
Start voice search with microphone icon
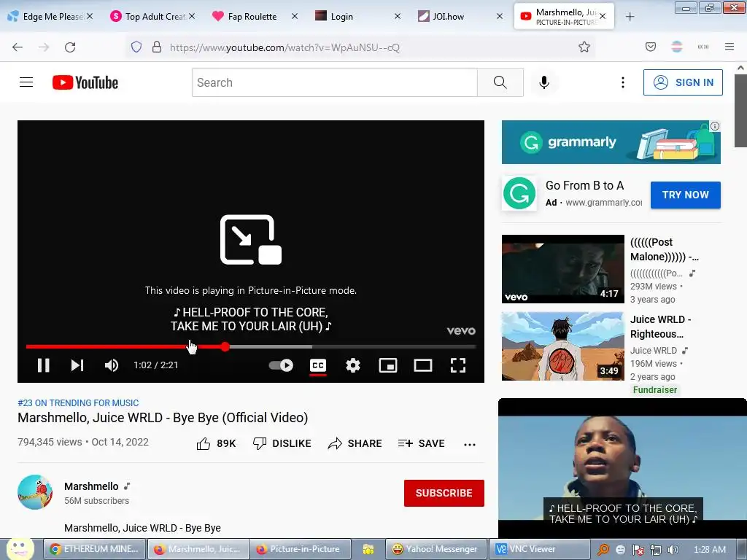(x=544, y=82)
